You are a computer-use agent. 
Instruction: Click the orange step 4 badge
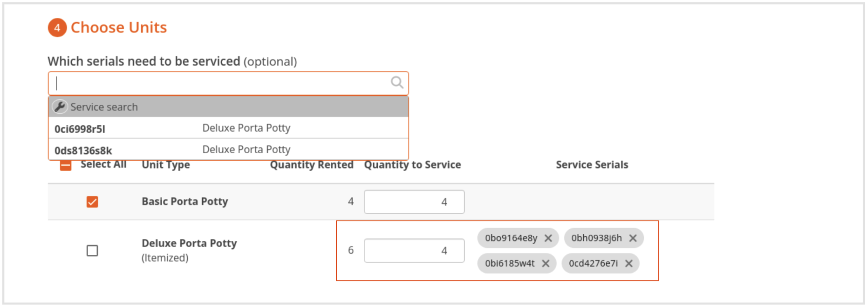click(x=57, y=27)
